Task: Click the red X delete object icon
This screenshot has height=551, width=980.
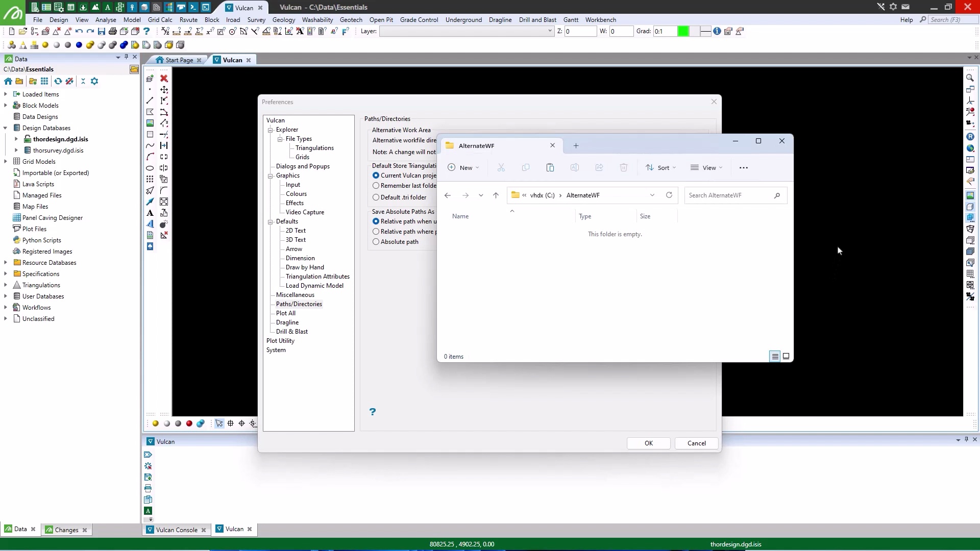Action: (164, 79)
